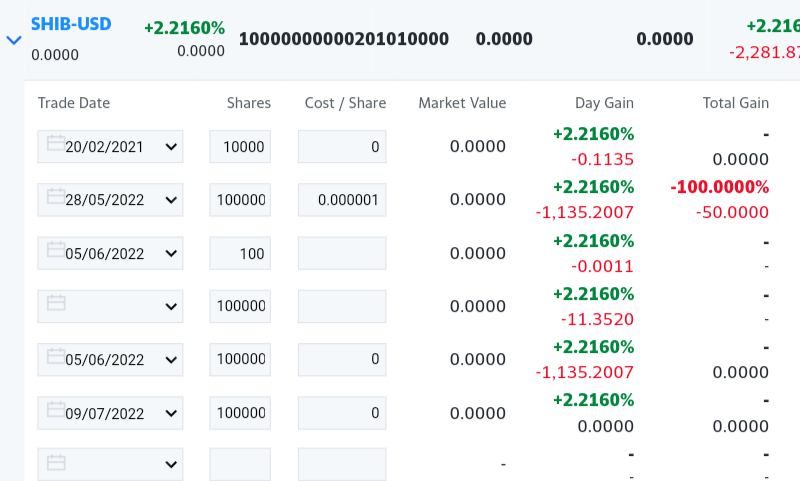Viewport: 800px width, 481px height.
Task: Open calendar icon in dateless row with -11.3520 day gain
Action: coord(56,302)
